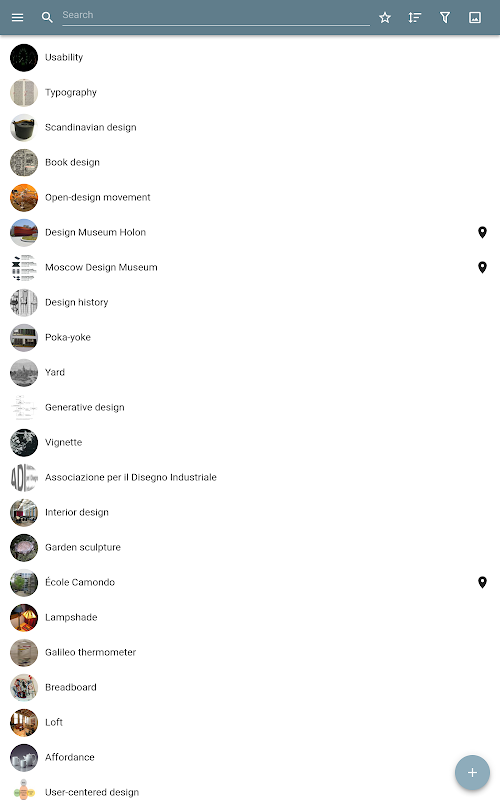Toggle the favorites star filter
Screen dimensions: 500x800
[385, 18]
